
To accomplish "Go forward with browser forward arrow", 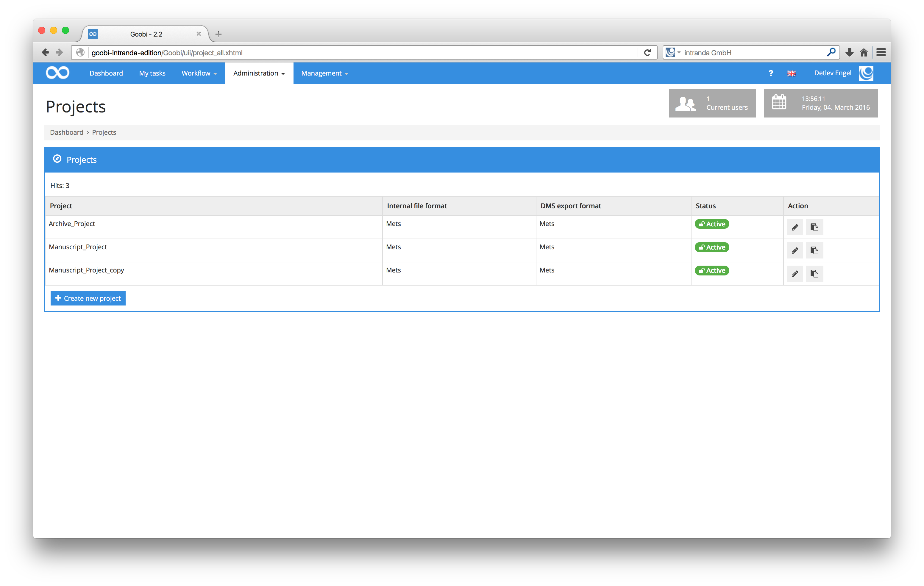I will (x=60, y=53).
